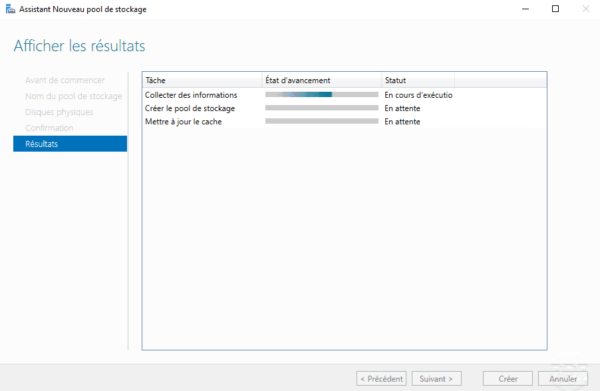Open Disques physiques step
600x391 pixels.
click(59, 112)
